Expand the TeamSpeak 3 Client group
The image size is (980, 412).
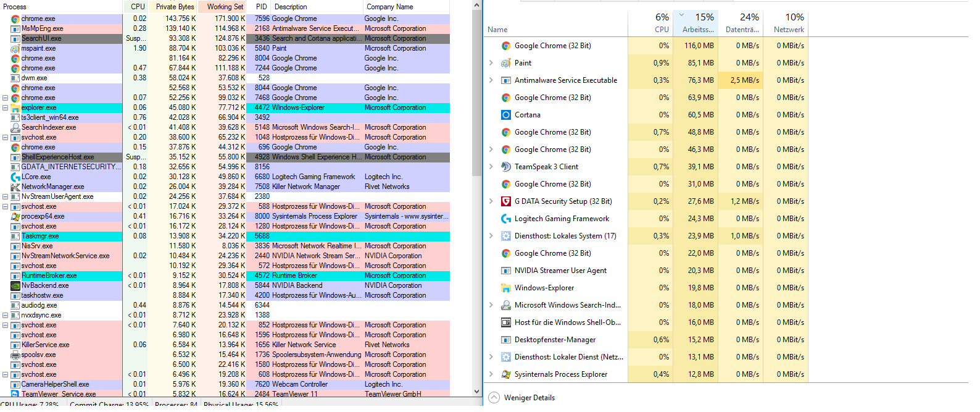coord(491,167)
